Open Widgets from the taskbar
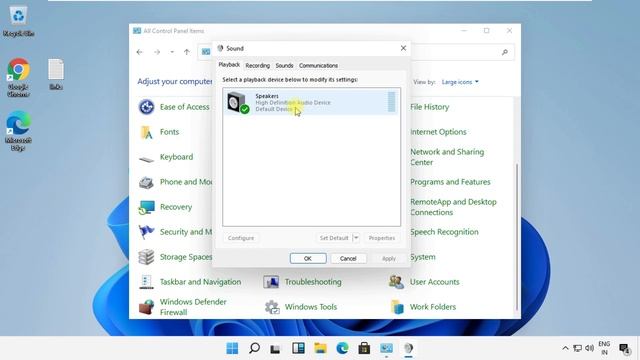This screenshot has width=640, height=360. [298, 348]
